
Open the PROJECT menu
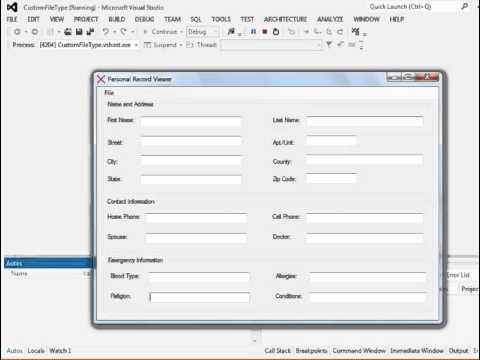point(86,19)
